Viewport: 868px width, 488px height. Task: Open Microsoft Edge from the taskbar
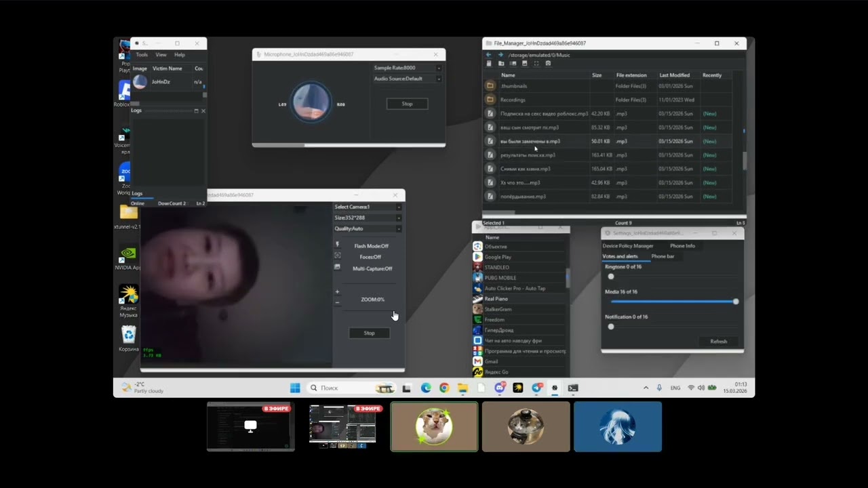pos(425,388)
